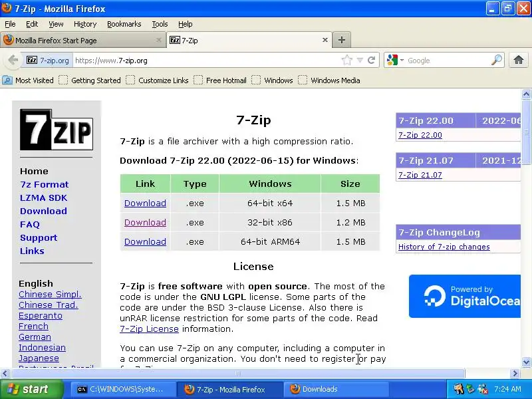The image size is (532, 399).
Task: Switch language to German
Action: 35,337
